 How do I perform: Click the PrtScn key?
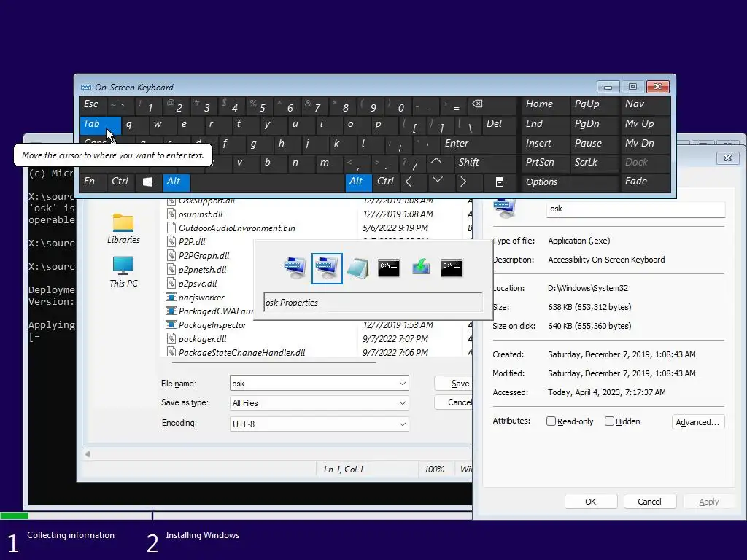pyautogui.click(x=546, y=163)
